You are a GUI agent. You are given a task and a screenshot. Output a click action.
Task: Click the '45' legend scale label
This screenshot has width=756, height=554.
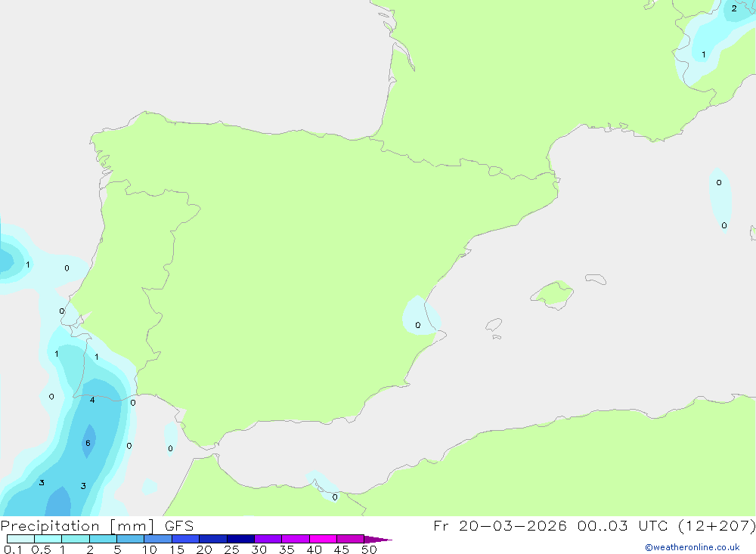point(342,549)
